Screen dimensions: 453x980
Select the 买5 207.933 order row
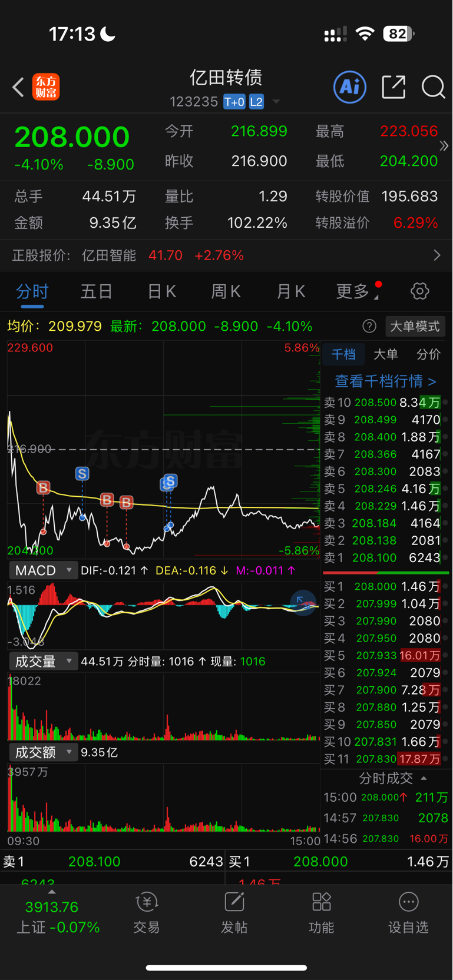pos(385,655)
